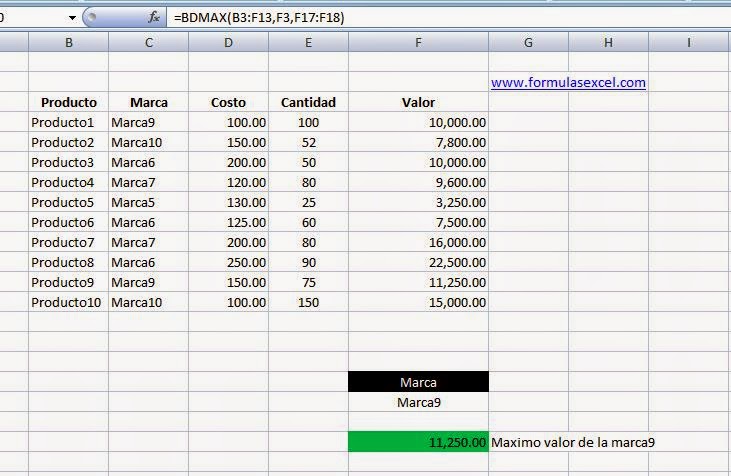This screenshot has width=731, height=476.
Task: Click the black Marca criteria header cell
Action: tap(418, 382)
